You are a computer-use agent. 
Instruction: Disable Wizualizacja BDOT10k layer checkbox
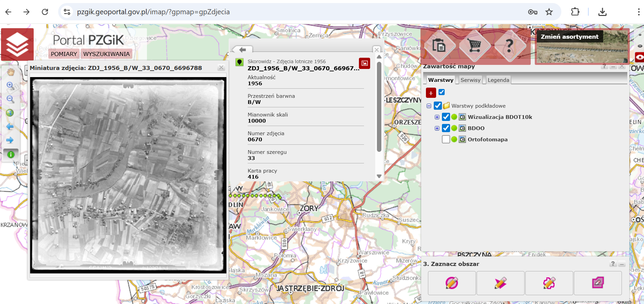pyautogui.click(x=446, y=117)
